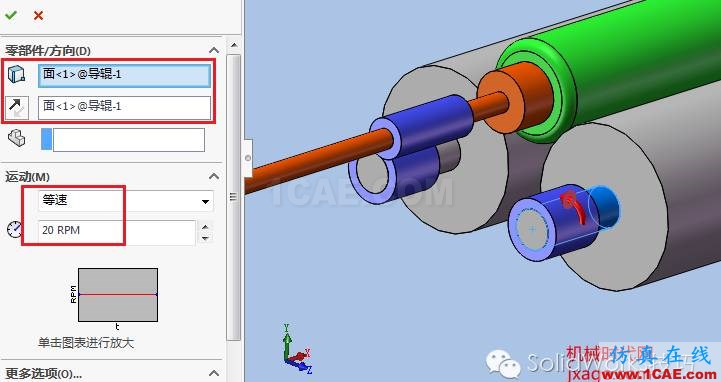The height and width of the screenshot is (382, 721).
Task: Increase RPM with the spinner up arrow
Action: tap(206, 227)
